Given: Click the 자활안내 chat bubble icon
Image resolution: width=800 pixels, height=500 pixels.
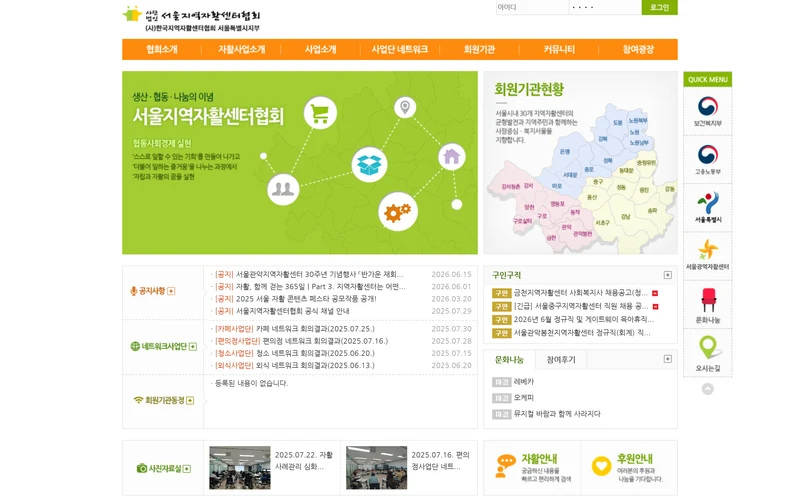Looking at the screenshot, I should click(505, 466).
